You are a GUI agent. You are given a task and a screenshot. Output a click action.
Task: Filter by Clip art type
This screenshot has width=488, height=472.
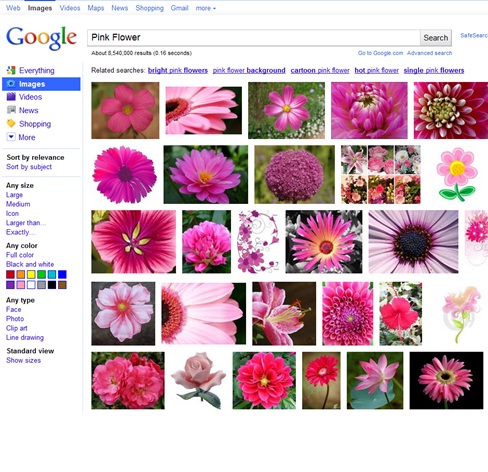[x=17, y=328]
